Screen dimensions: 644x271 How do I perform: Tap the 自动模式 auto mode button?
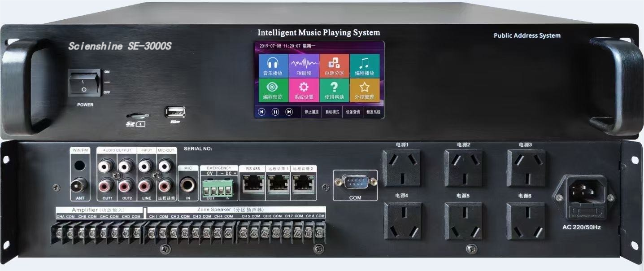[332, 112]
